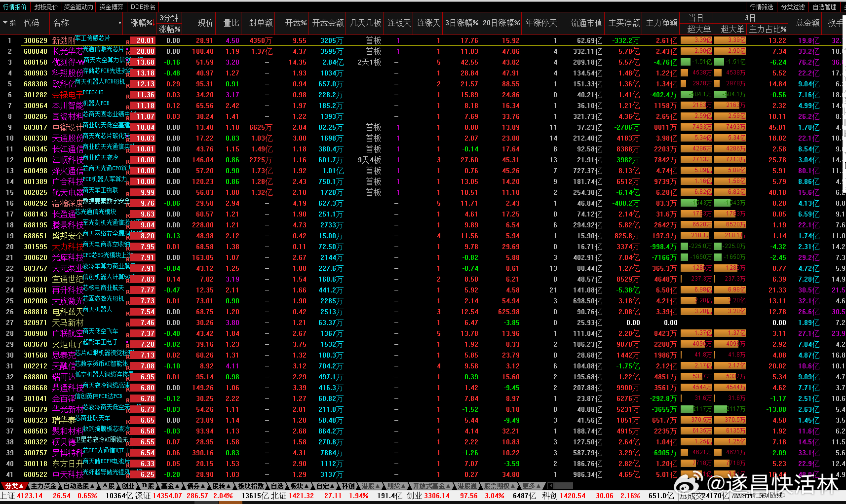
Task: Select stock name 中衡设计
Action: click(x=68, y=127)
